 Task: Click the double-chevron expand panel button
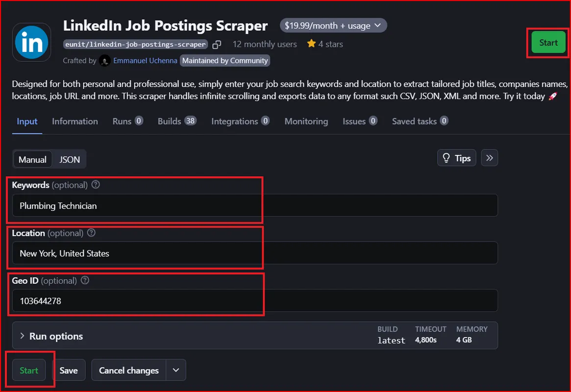click(489, 158)
